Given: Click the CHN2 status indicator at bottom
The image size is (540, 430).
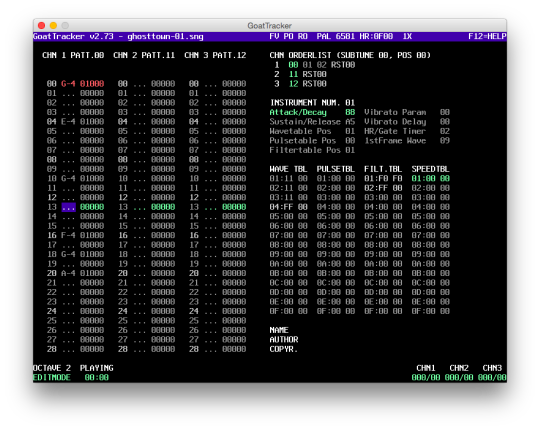Looking at the screenshot, I should (459, 368).
